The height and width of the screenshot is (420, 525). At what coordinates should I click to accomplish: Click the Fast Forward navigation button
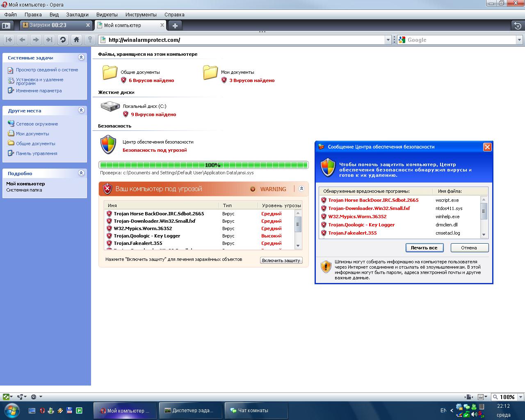point(49,40)
